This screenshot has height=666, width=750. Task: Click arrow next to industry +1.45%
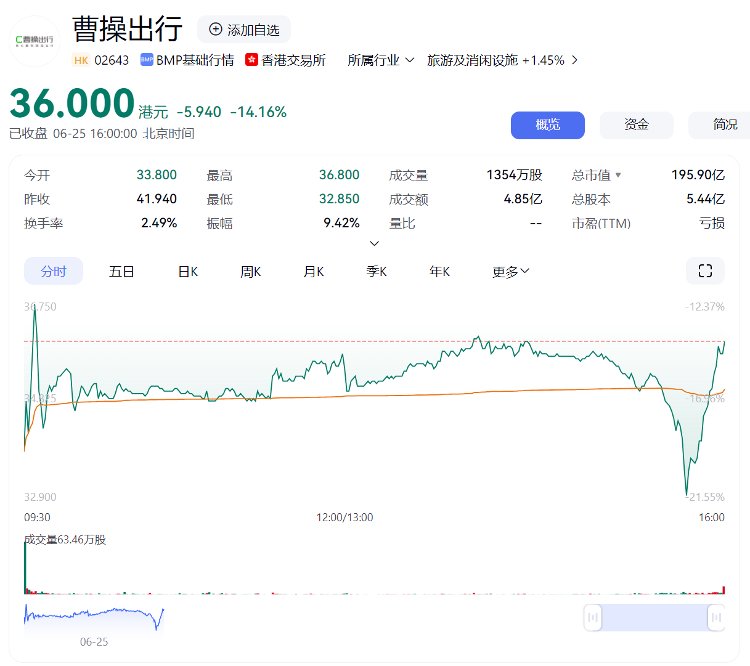click(x=575, y=60)
